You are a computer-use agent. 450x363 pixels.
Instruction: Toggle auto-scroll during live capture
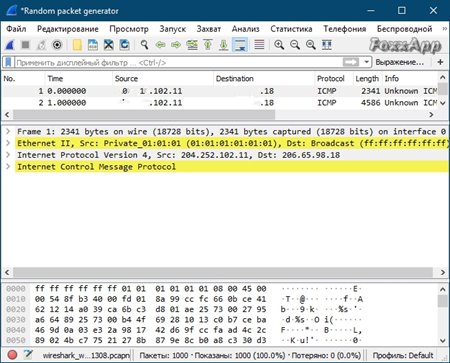pos(240,45)
